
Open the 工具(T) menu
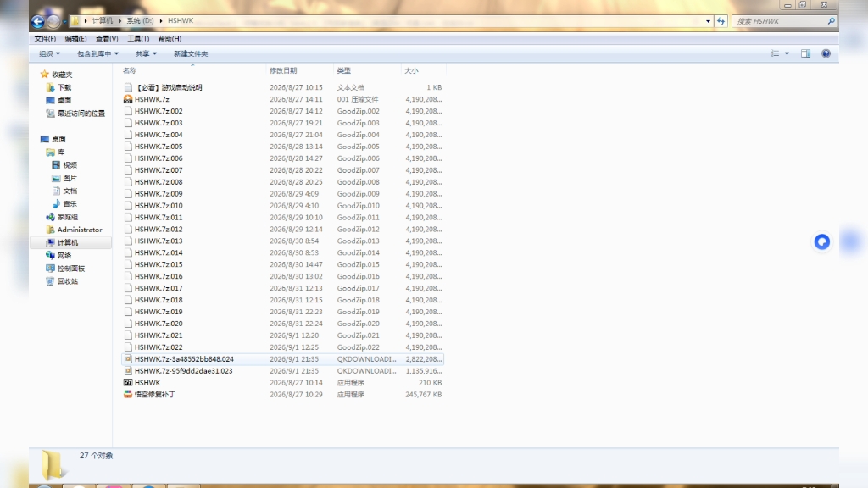click(x=138, y=39)
